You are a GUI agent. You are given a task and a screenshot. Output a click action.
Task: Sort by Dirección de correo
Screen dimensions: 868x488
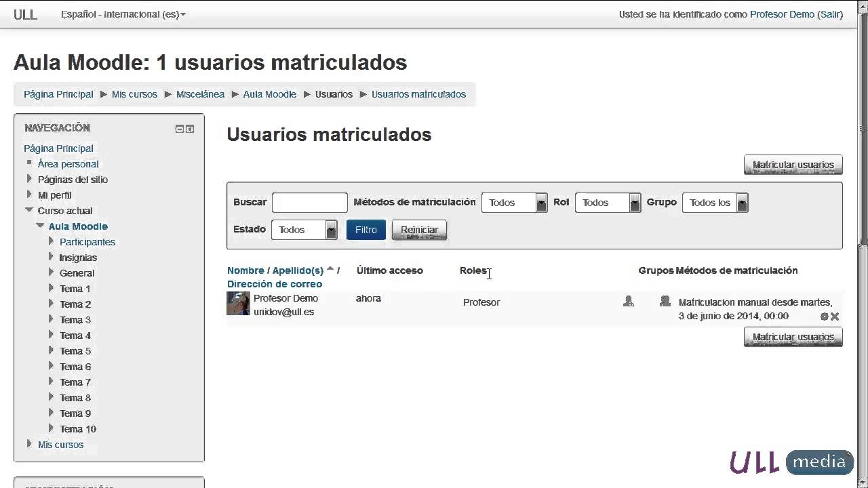pos(275,284)
